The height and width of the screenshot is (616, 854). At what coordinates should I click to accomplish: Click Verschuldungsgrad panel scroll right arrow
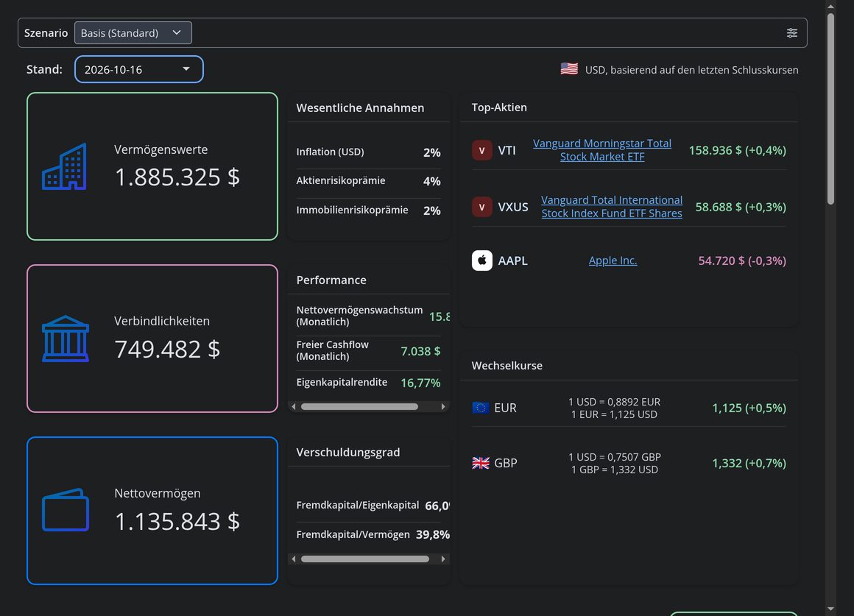point(443,559)
